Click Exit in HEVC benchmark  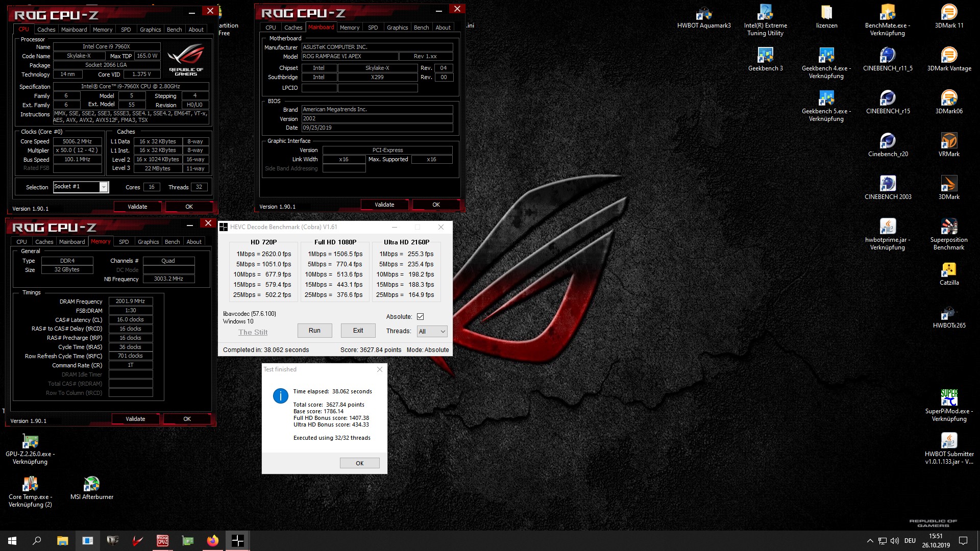click(x=358, y=331)
